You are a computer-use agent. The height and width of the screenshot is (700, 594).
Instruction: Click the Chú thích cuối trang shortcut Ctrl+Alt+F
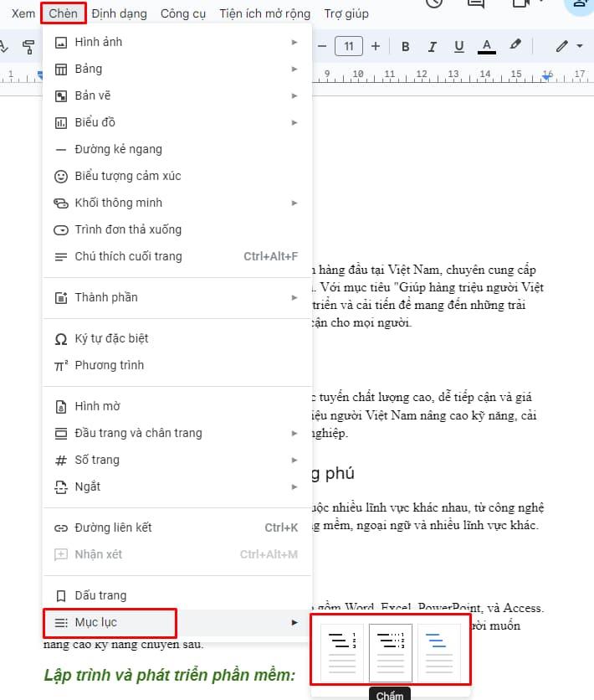click(x=271, y=257)
